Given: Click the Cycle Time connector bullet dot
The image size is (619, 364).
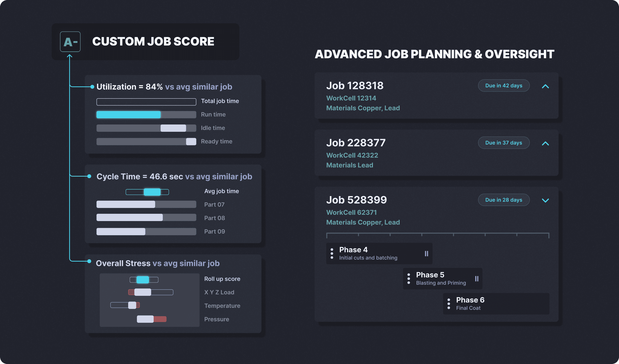Looking at the screenshot, I should pyautogui.click(x=89, y=176).
